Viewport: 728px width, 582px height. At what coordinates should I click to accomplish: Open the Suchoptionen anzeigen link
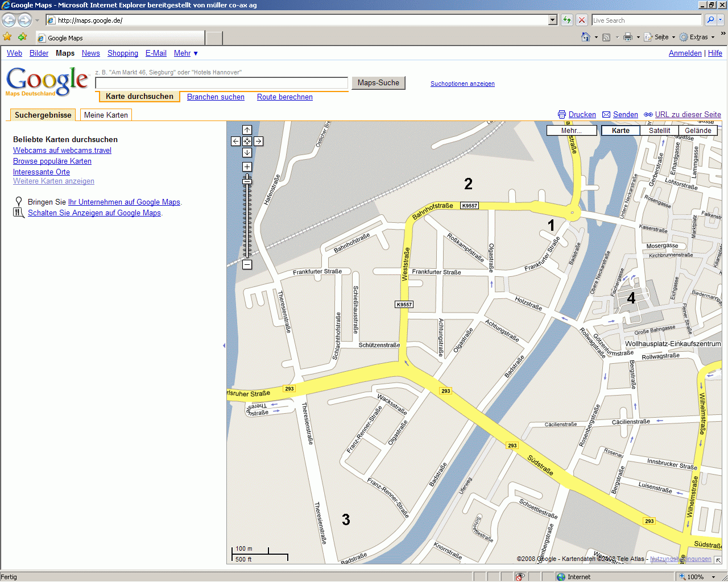coord(462,84)
